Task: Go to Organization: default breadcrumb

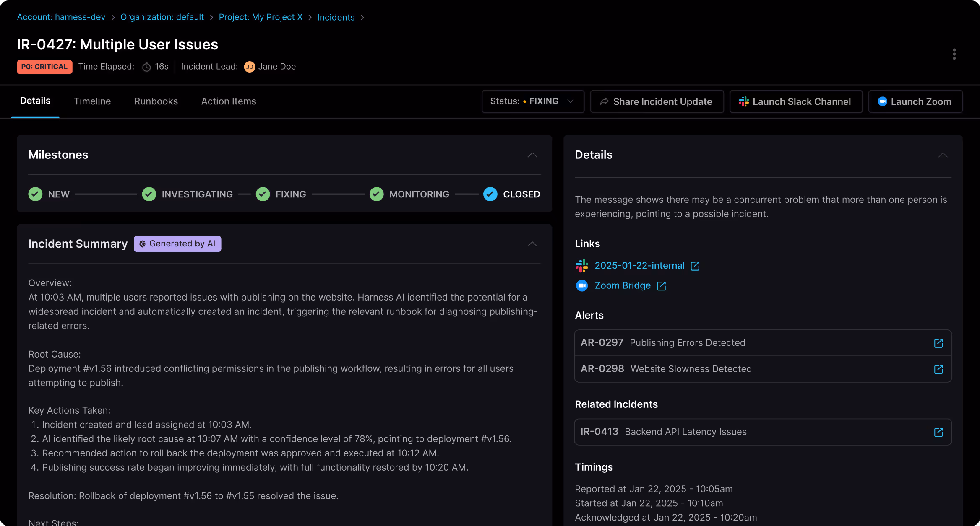Action: (x=162, y=17)
